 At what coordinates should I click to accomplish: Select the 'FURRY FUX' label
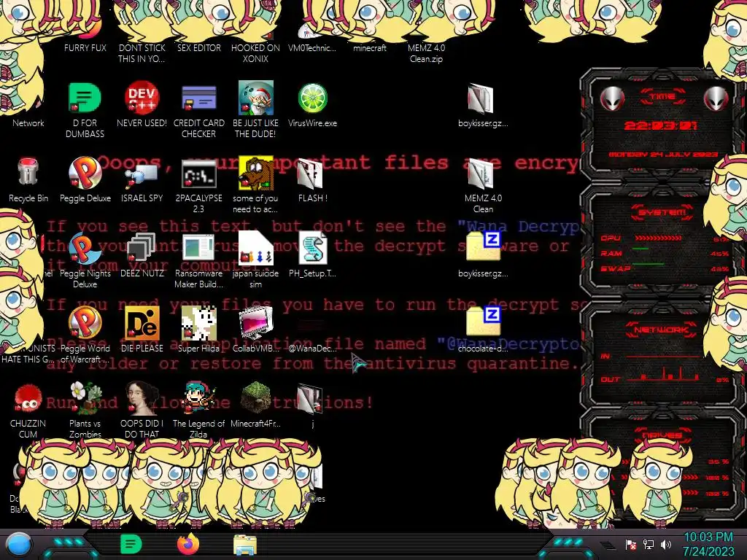[x=85, y=47]
